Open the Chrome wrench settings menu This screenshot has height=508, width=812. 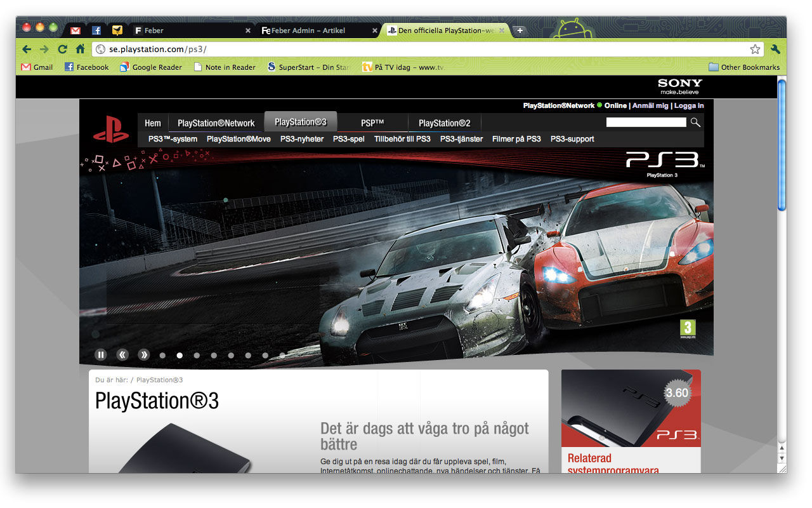click(775, 49)
